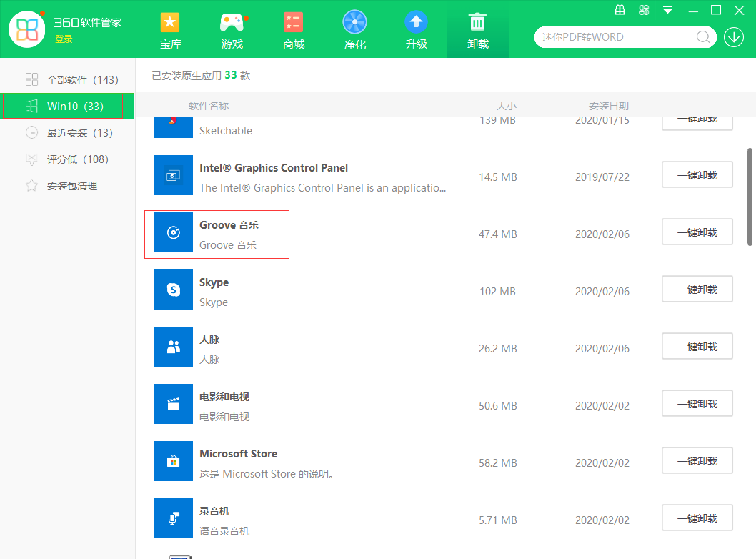Viewport: 756px width, 559px height.
Task: Click the 47.4 MB size value
Action: (x=497, y=234)
